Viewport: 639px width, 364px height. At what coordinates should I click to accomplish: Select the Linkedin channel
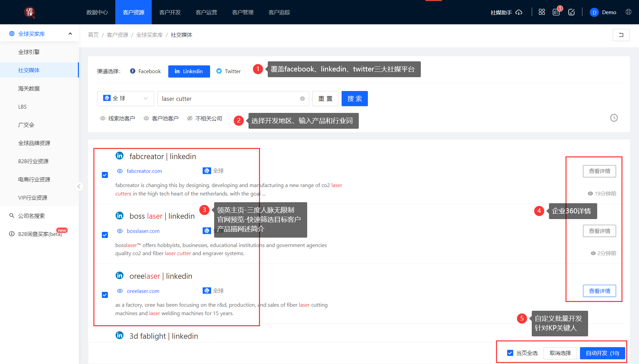tap(189, 71)
